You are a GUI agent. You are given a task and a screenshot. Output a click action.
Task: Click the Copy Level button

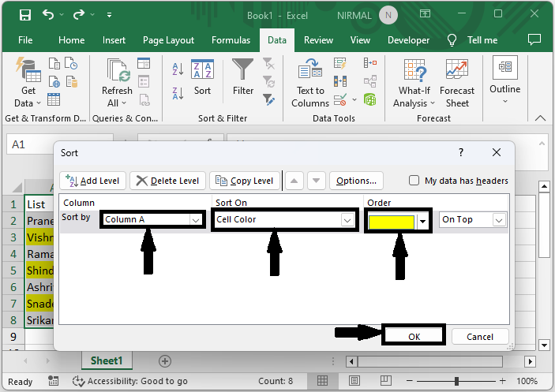click(x=245, y=181)
